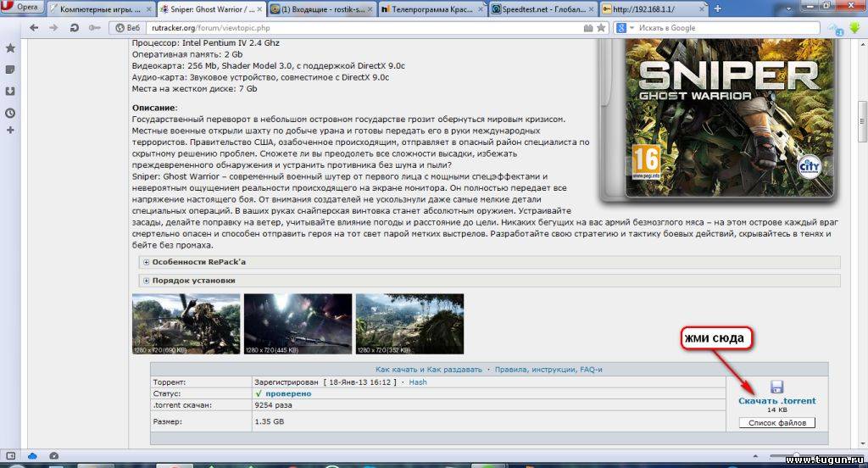The height and width of the screenshot is (468, 868).
Task: Go forward using the forward arrow
Action: tap(53, 28)
